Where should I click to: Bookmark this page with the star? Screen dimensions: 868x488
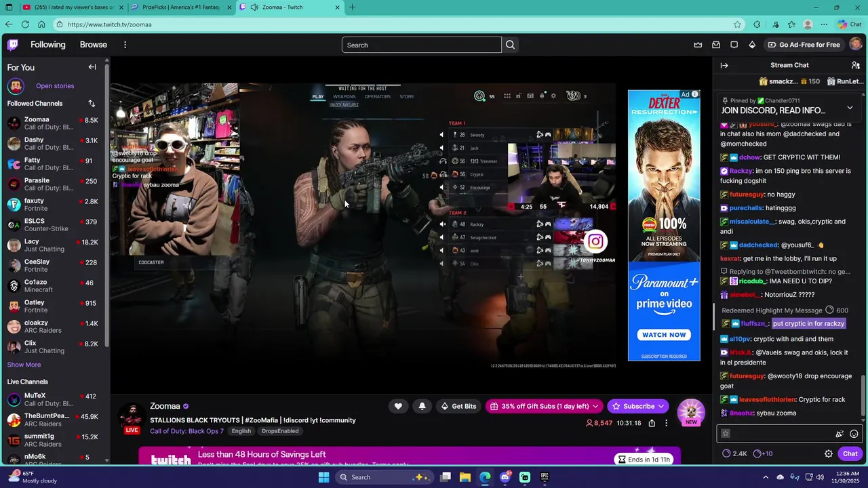(x=737, y=24)
